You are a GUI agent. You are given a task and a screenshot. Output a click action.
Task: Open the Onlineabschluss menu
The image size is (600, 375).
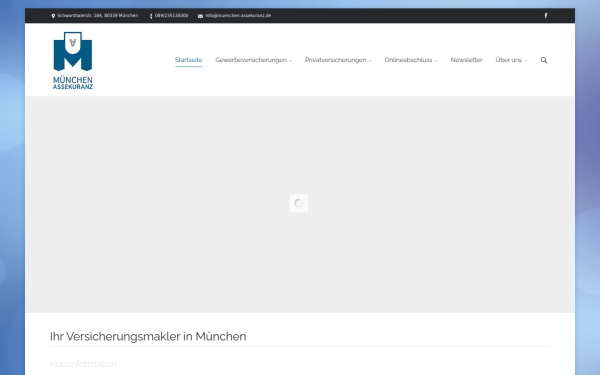pos(408,60)
